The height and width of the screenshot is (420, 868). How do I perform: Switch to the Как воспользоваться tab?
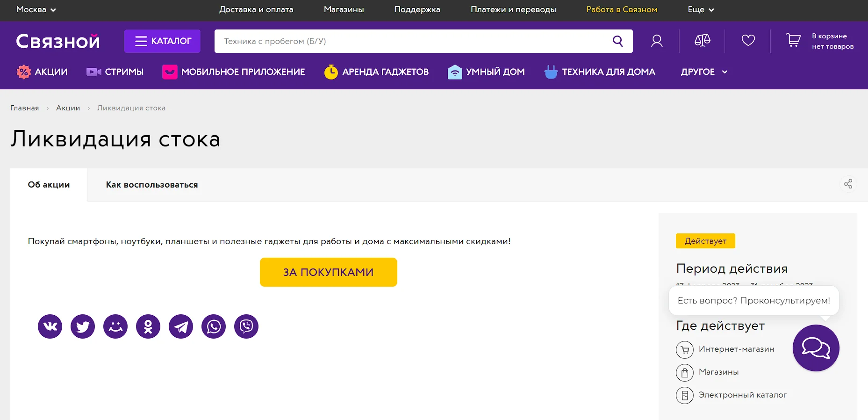[x=152, y=185]
